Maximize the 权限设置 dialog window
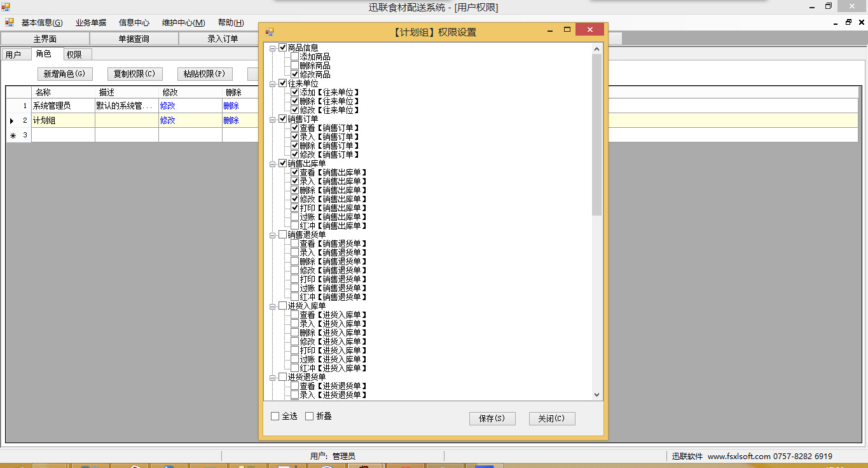Screen dimensions: 868x468 tap(567, 30)
